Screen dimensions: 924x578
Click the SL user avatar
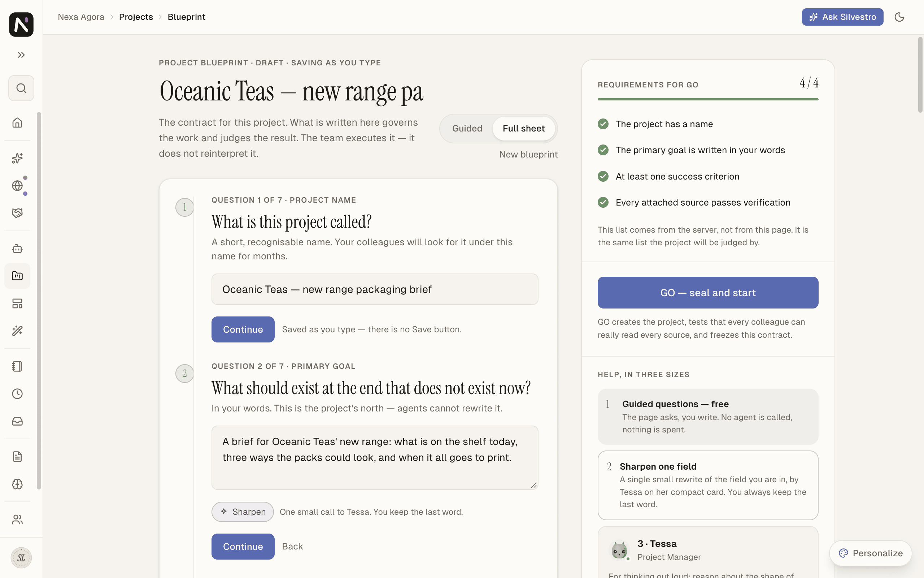click(21, 558)
